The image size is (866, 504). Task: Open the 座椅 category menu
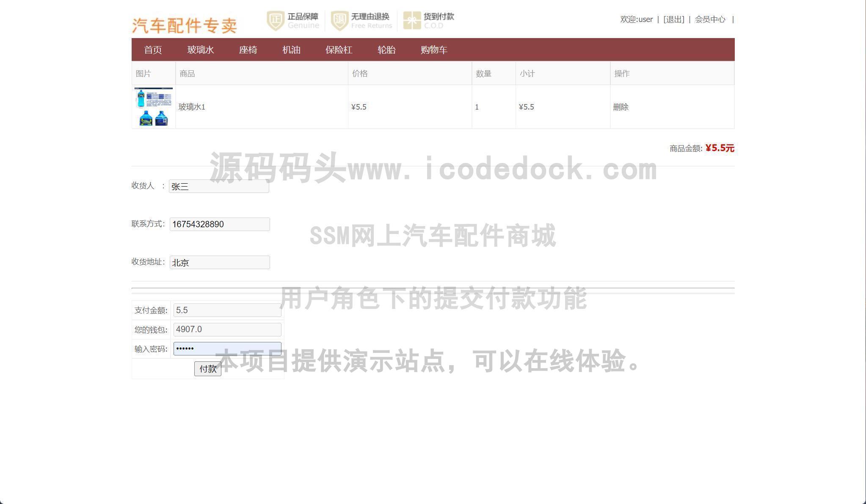[248, 50]
